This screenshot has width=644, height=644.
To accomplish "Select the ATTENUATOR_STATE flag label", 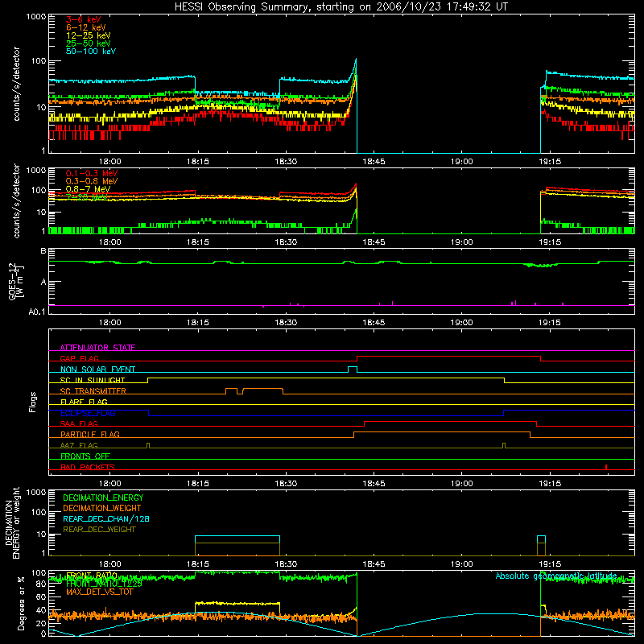I will coord(97,348).
